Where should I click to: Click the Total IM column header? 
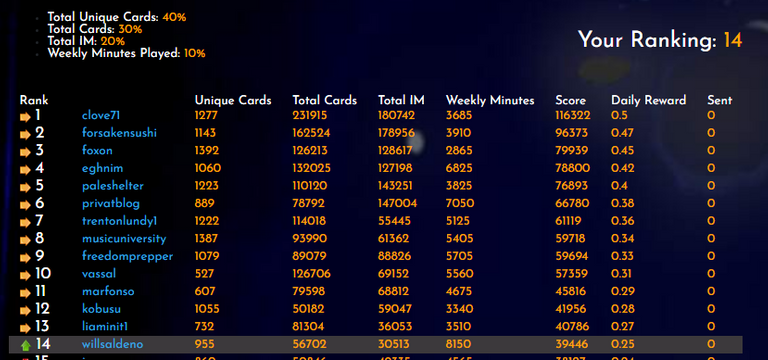[x=401, y=100]
